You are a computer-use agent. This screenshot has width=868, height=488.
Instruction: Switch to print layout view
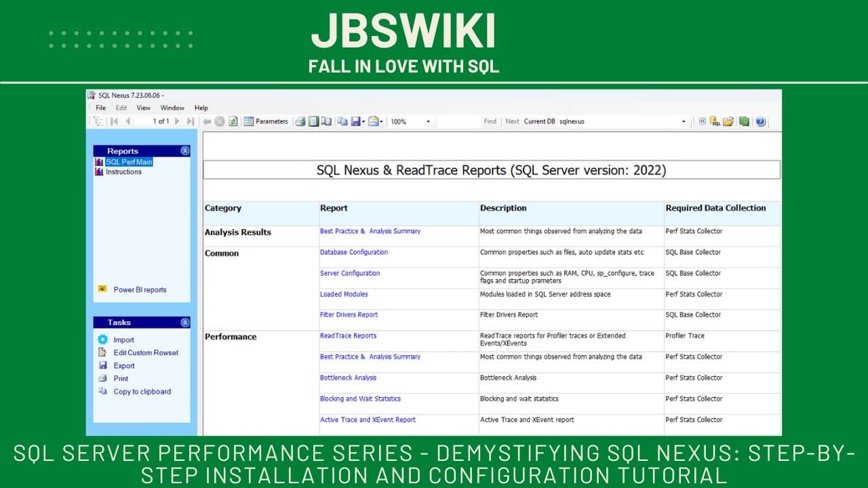coord(313,121)
